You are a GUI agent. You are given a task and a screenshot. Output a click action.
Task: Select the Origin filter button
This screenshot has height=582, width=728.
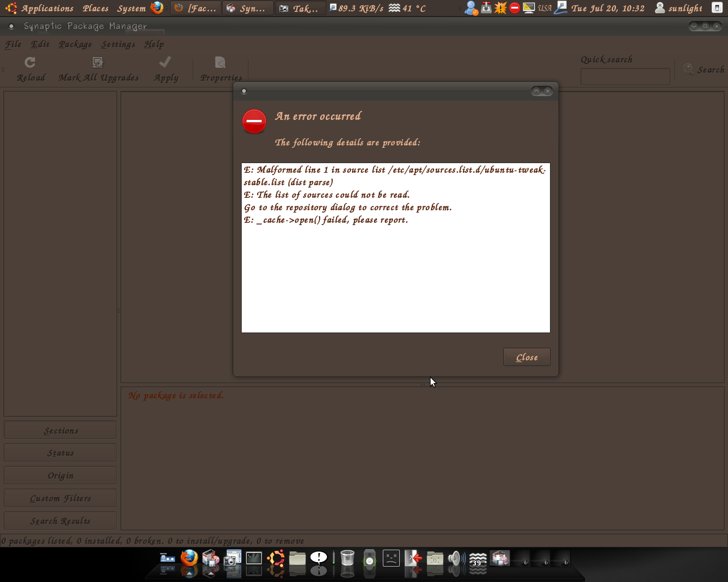60,475
